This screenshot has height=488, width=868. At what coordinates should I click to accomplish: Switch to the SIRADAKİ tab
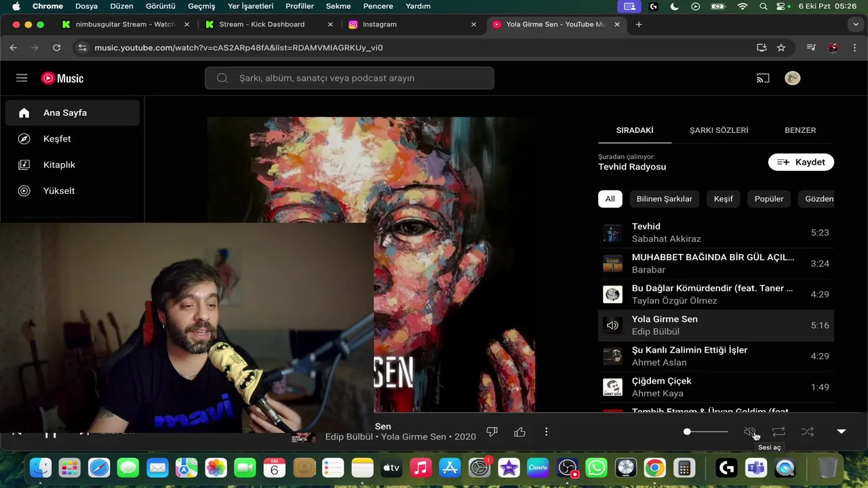[635, 130]
